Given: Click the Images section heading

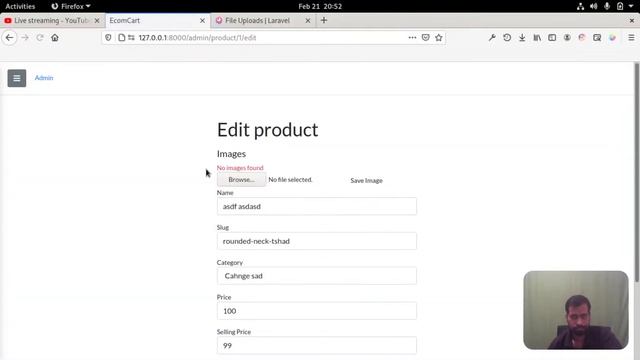Looking at the screenshot, I should pos(231,154).
